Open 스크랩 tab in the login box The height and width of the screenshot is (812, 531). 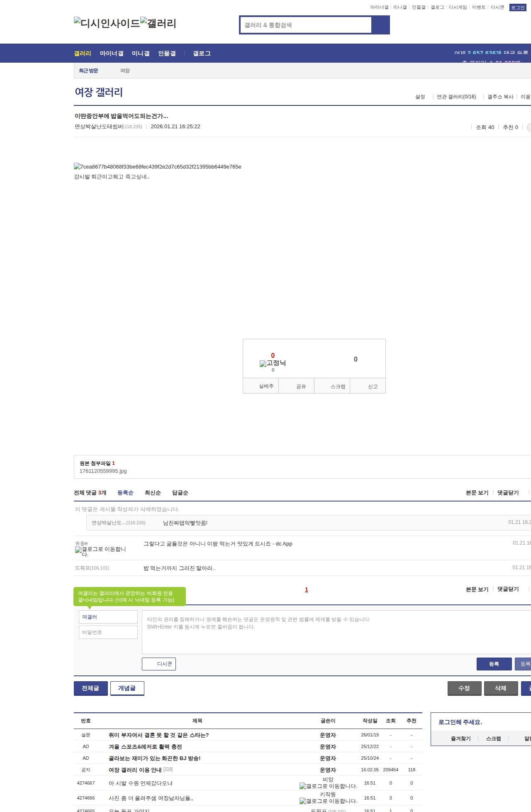click(494, 739)
